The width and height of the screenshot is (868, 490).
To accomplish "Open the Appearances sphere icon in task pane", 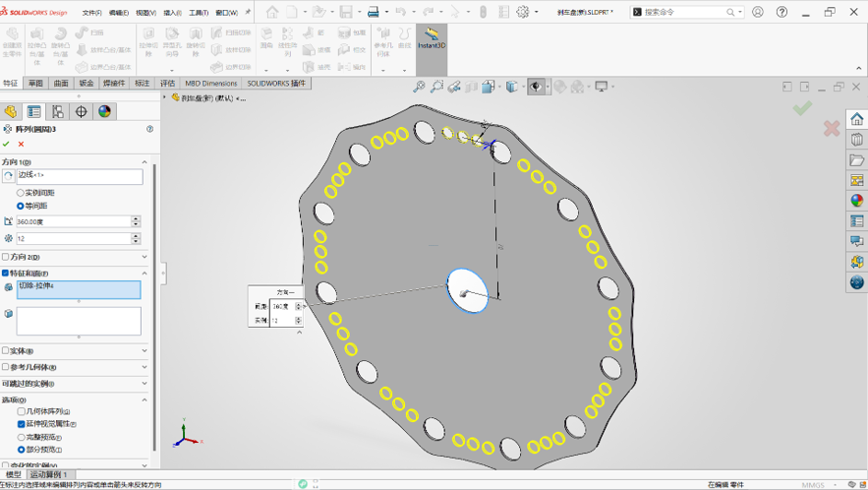I will point(857,200).
